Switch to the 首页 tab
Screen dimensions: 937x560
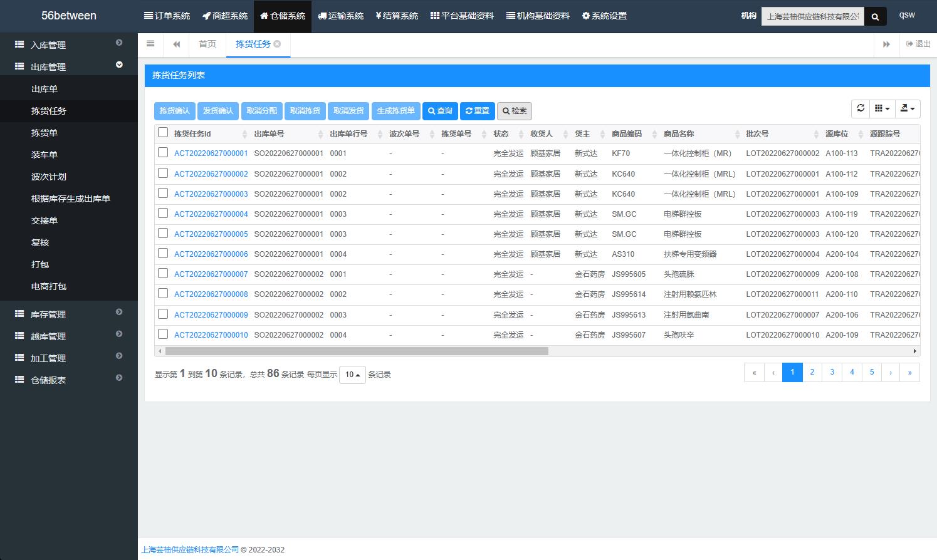point(207,44)
